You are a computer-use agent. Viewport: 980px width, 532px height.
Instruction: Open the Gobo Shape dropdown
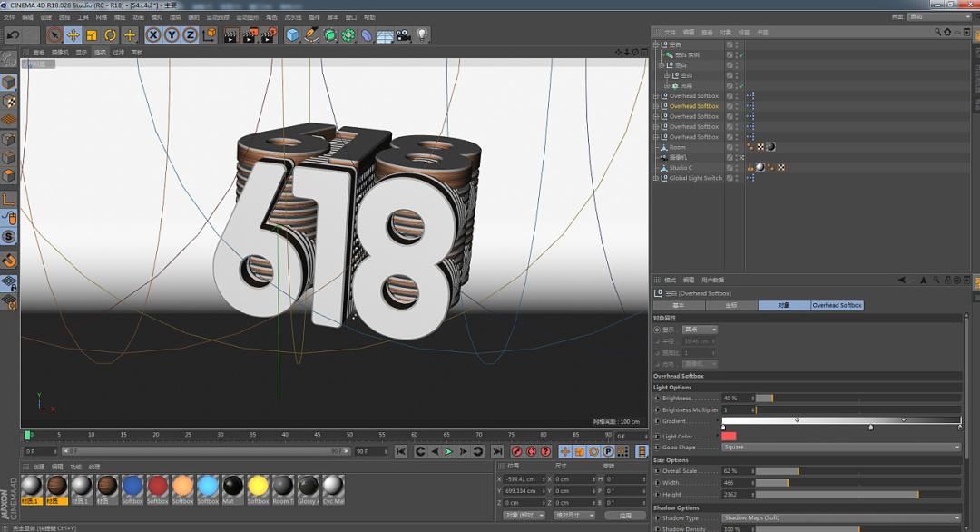click(x=841, y=447)
